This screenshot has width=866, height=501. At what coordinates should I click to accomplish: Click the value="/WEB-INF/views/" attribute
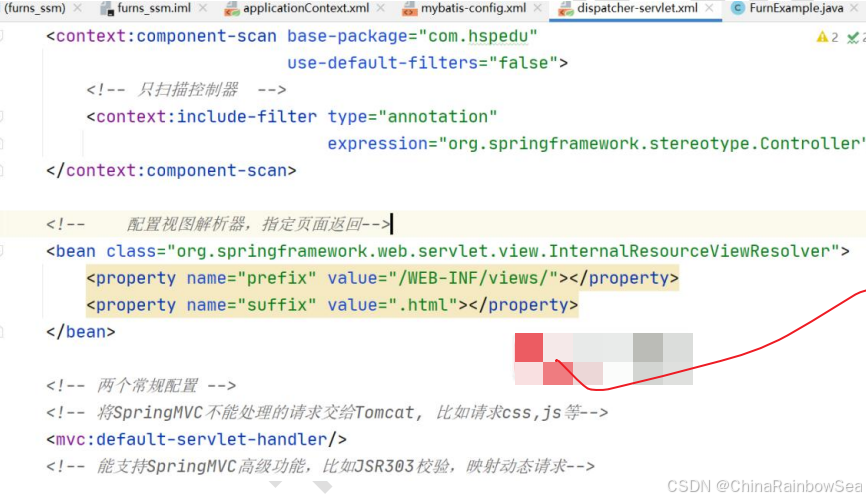pos(443,278)
